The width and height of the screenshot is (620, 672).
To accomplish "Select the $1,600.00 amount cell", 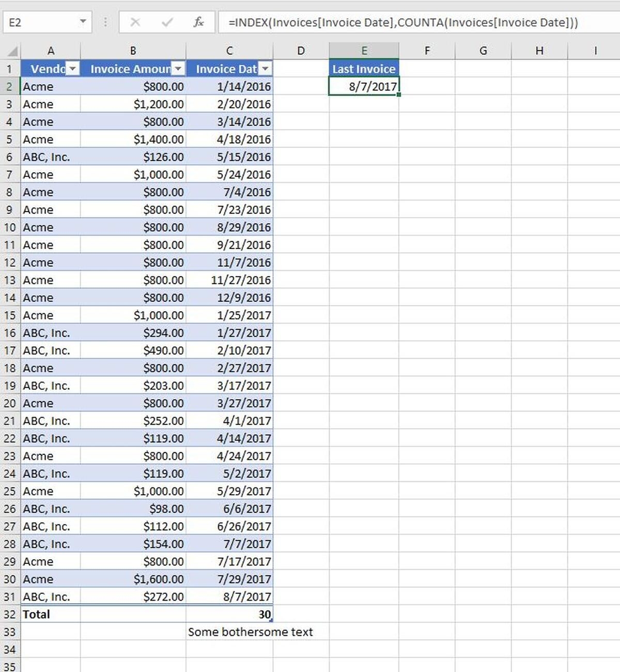I will pyautogui.click(x=133, y=579).
